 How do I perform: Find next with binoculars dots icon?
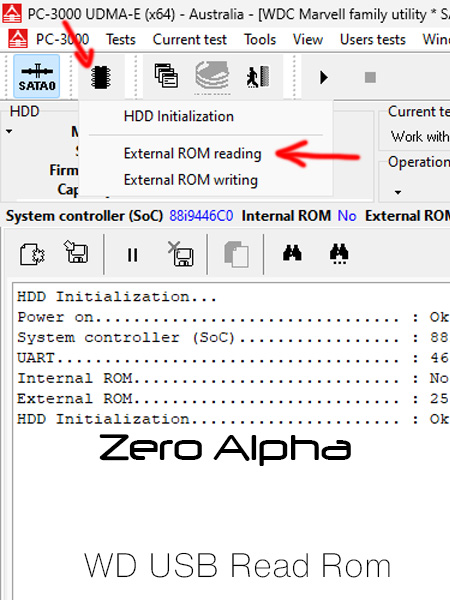click(339, 254)
